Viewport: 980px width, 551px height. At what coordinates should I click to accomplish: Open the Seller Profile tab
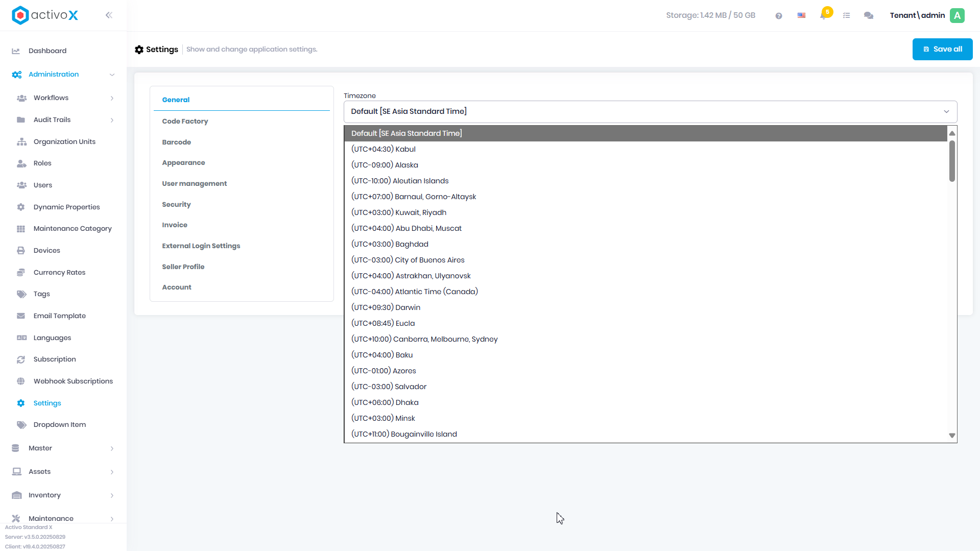[x=242, y=267]
